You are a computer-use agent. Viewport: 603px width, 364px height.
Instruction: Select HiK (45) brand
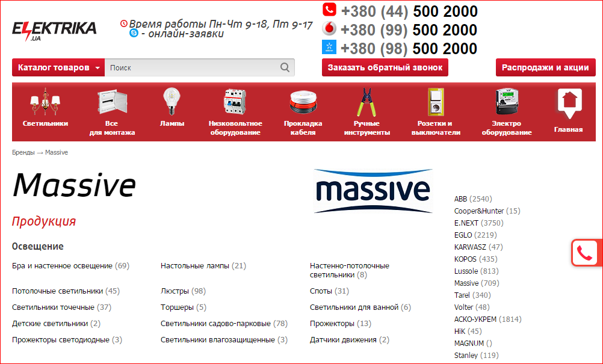click(468, 332)
